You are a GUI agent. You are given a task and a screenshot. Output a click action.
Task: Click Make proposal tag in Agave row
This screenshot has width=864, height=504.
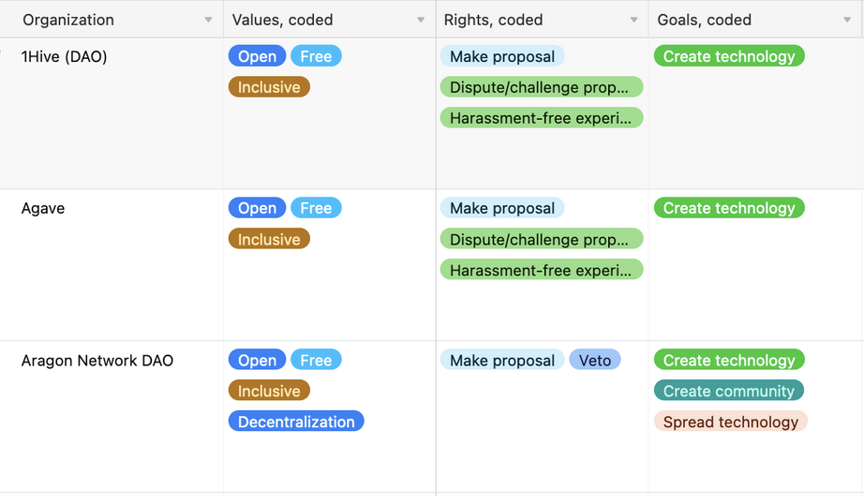(x=502, y=208)
